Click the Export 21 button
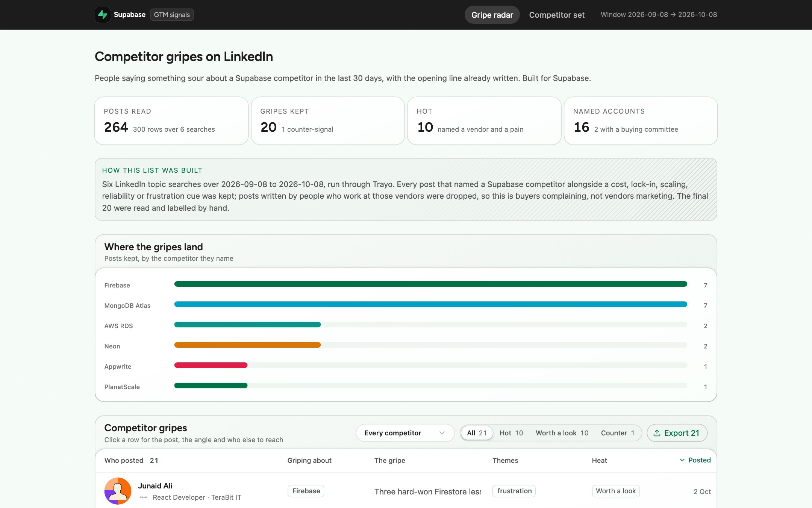 677,433
